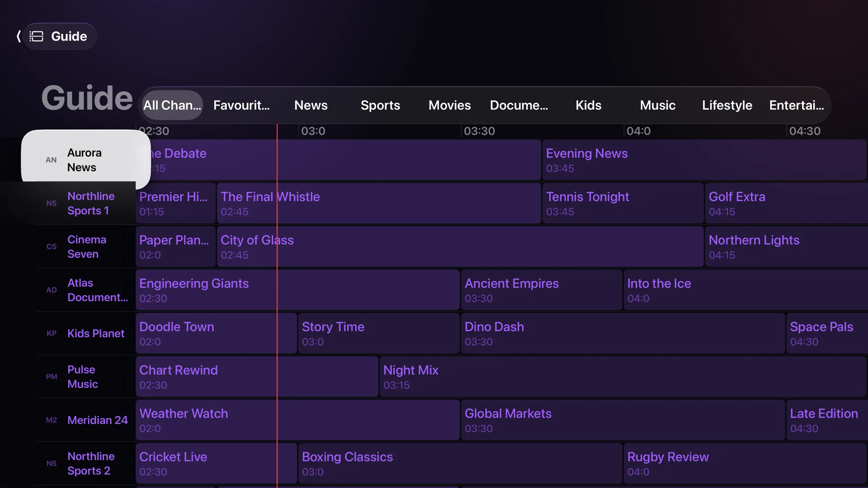Select the AD Atlas Documentary badge
This screenshot has height=488, width=868.
[x=52, y=290]
